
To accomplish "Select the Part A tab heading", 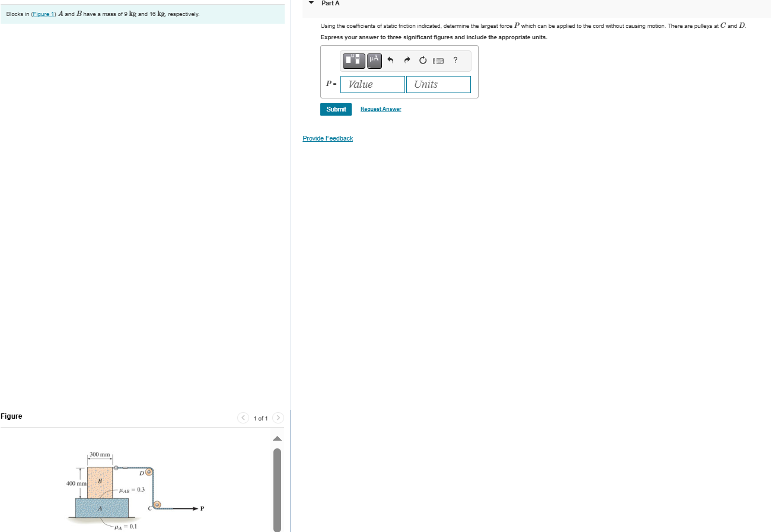I will coord(330,3).
